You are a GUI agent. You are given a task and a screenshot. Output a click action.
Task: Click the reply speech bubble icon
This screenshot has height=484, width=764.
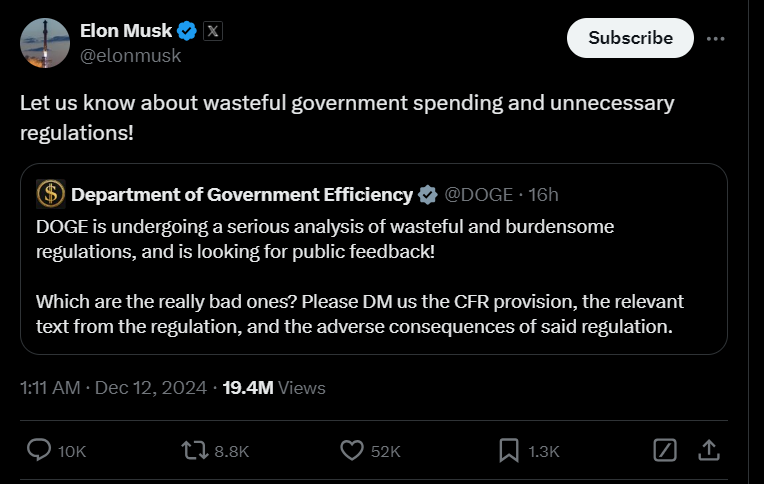pos(39,451)
